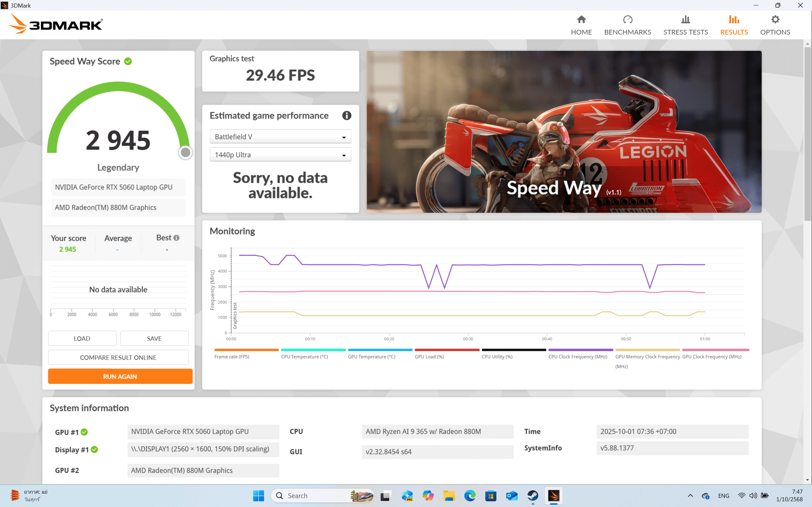
Task: Click the Best score info icon
Action: [176, 238]
